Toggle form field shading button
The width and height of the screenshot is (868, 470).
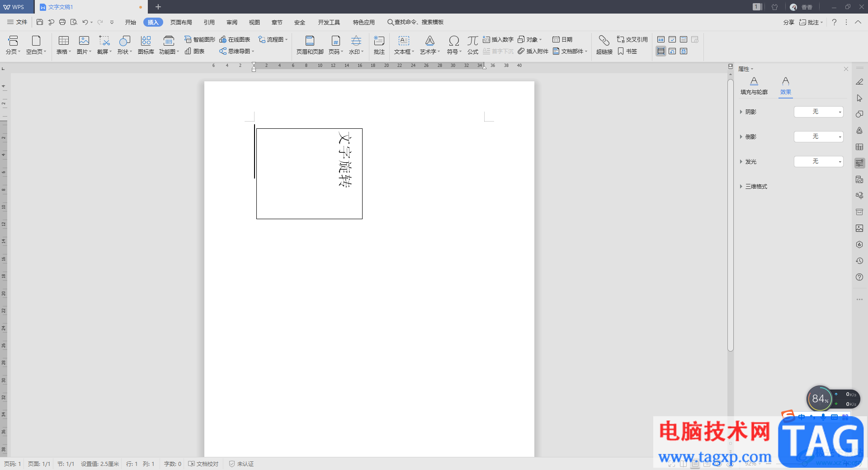pos(661,51)
